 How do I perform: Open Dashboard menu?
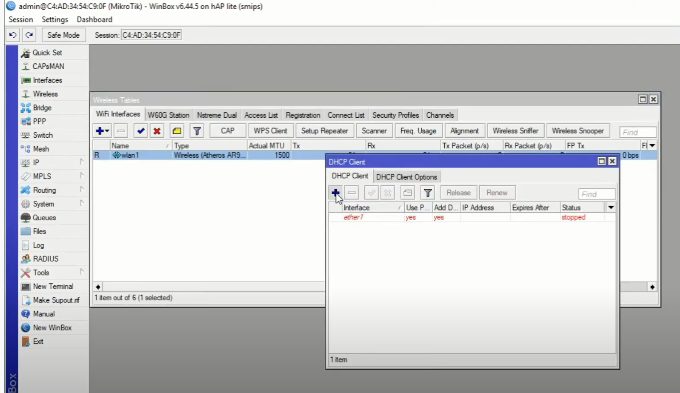(95, 20)
